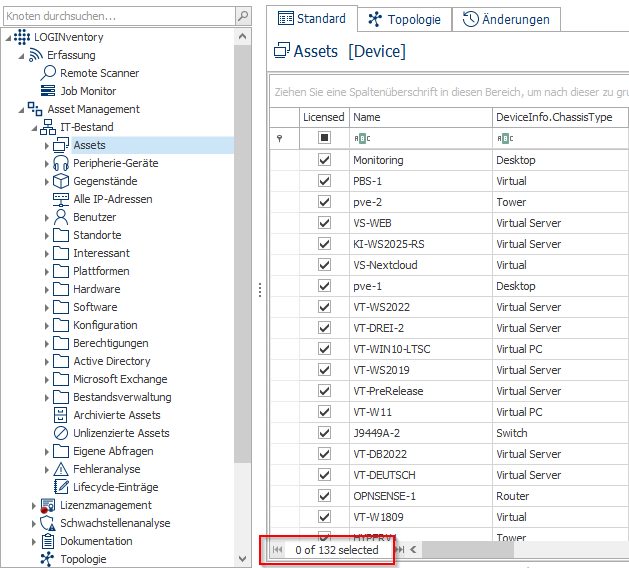Collapse the IT-Bestand node
The image size is (629, 568).
tap(34, 128)
